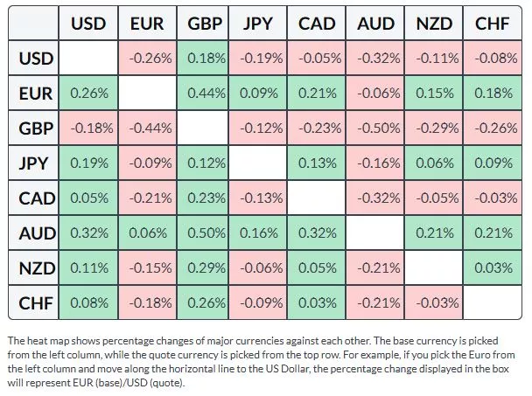Select the JPY row label
Viewport: 532px width, 396px height.
point(37,163)
